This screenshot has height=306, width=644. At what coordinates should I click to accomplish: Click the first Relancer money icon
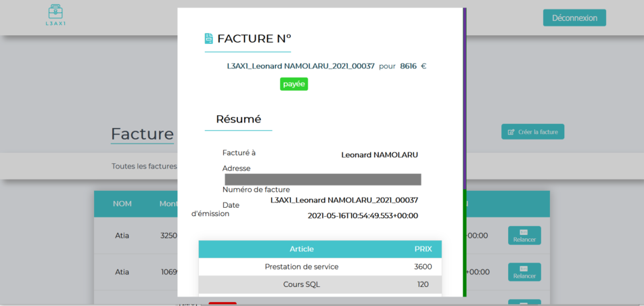coord(524,232)
